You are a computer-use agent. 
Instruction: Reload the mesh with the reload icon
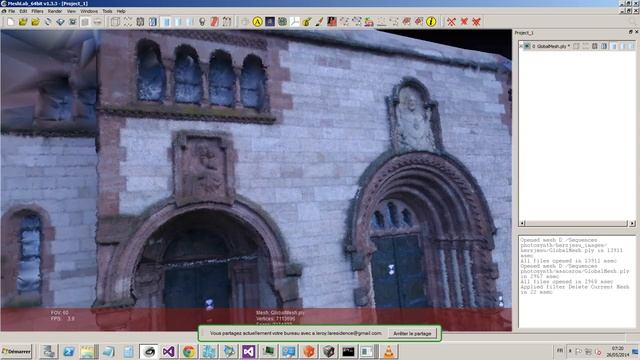pos(48,22)
